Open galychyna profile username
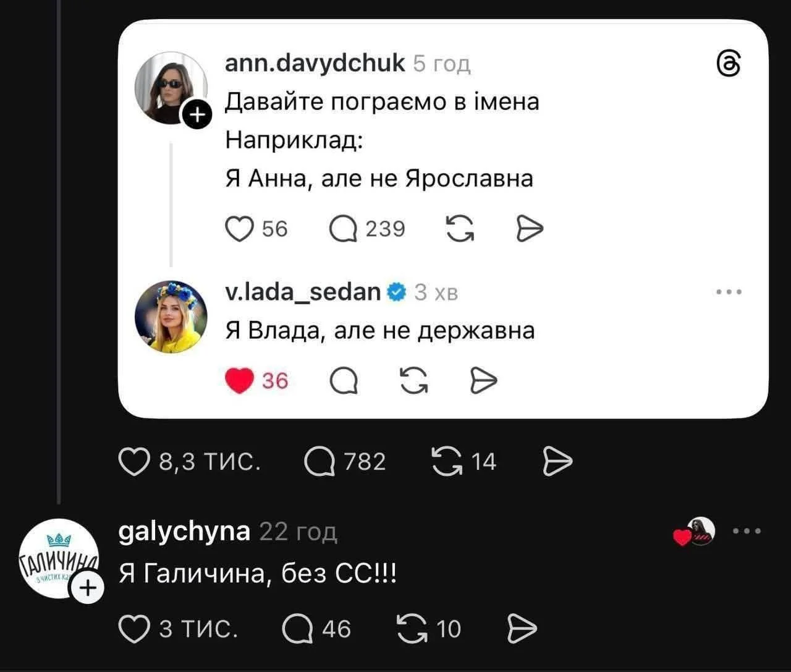Image resolution: width=791 pixels, height=672 pixels. click(x=184, y=530)
